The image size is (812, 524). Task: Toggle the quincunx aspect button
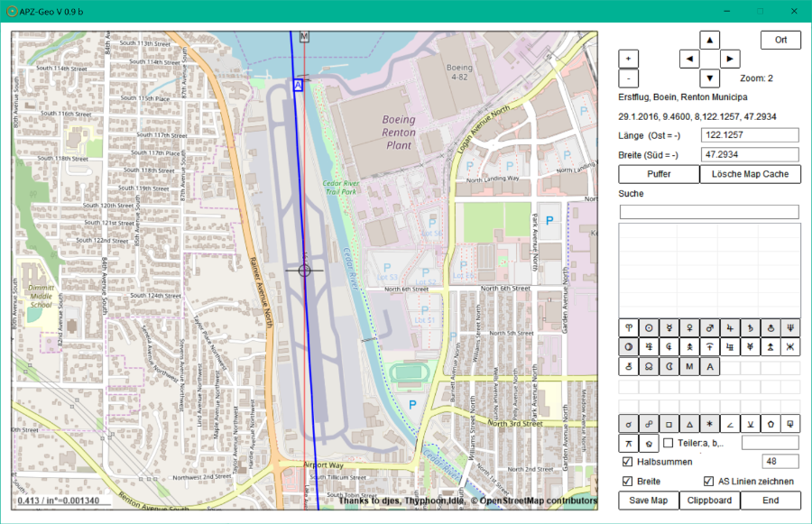point(629,443)
